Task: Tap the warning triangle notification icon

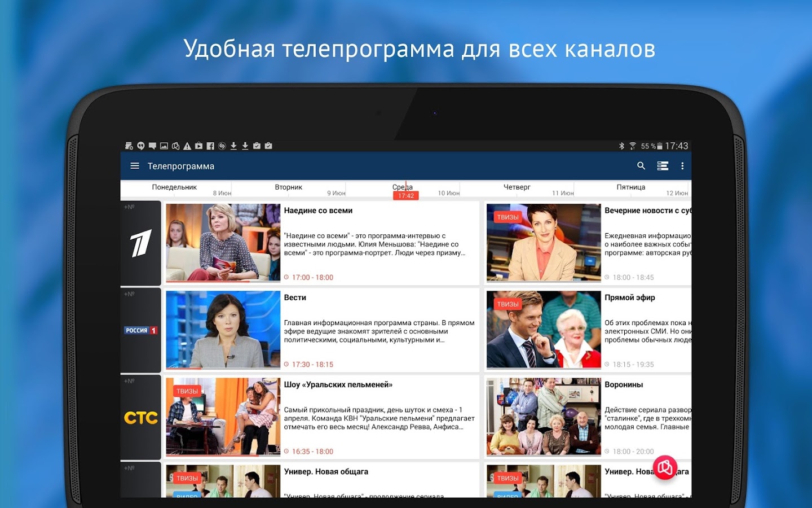Action: 187,146
